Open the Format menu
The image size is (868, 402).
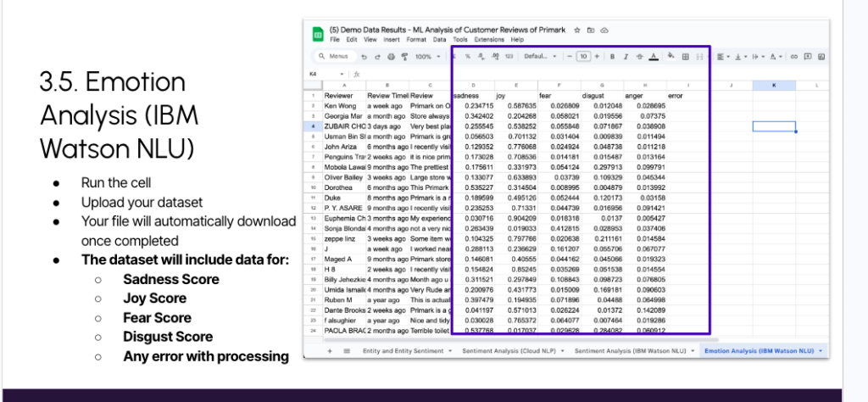(416, 40)
